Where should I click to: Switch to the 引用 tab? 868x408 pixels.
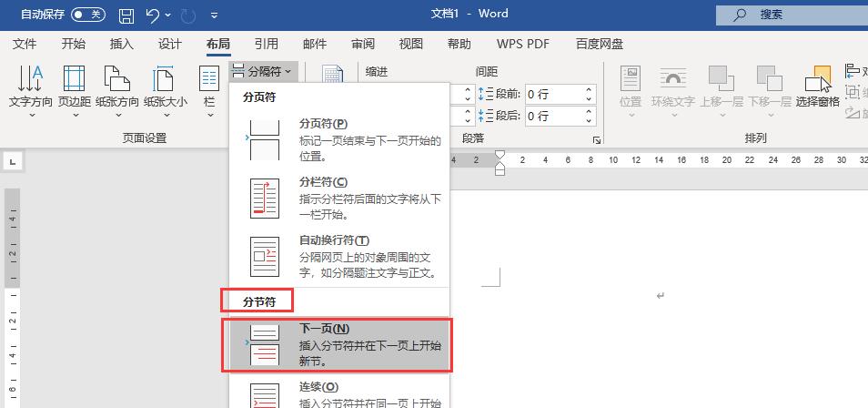click(267, 44)
